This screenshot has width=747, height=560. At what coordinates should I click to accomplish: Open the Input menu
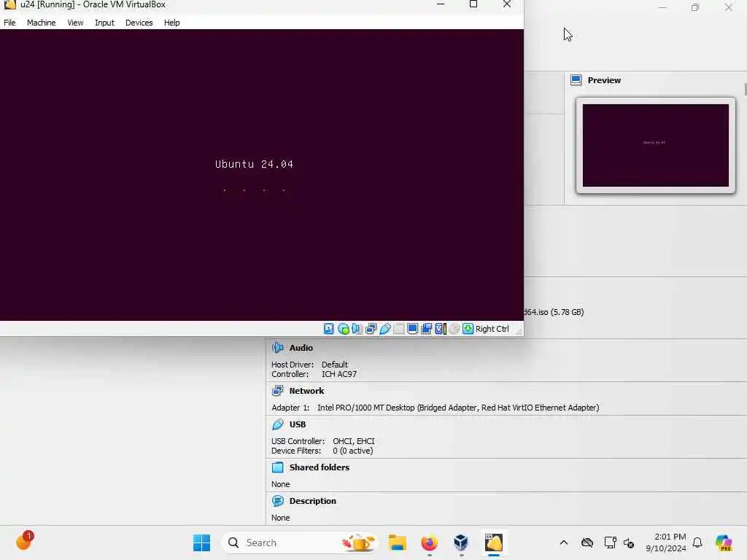click(x=104, y=23)
